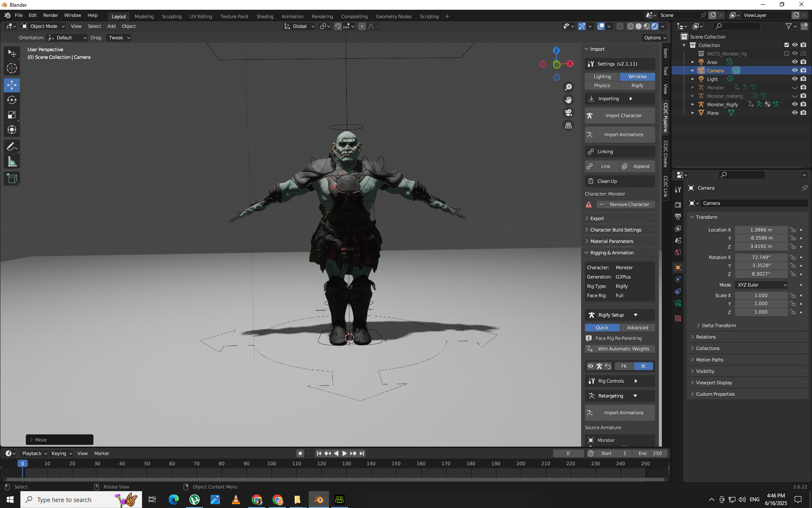Hide the Light object in viewport
Screen dimensions: 812x508
tap(795, 79)
